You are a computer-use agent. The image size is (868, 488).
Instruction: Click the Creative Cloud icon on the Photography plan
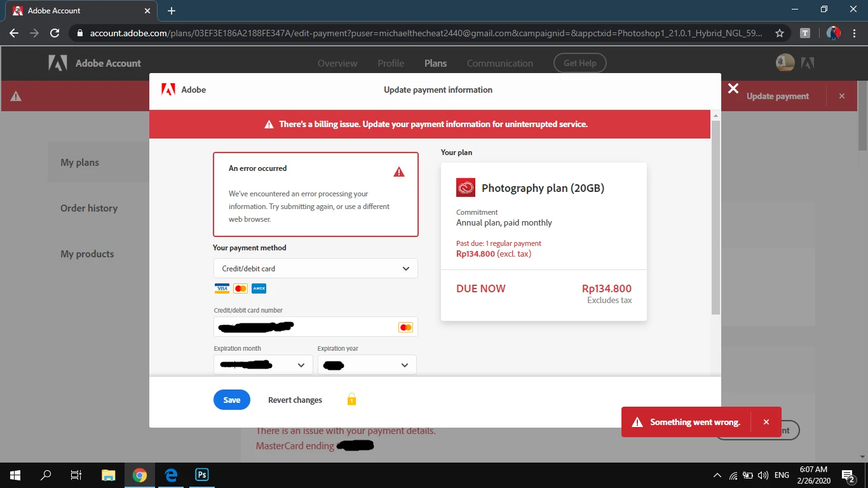point(466,187)
